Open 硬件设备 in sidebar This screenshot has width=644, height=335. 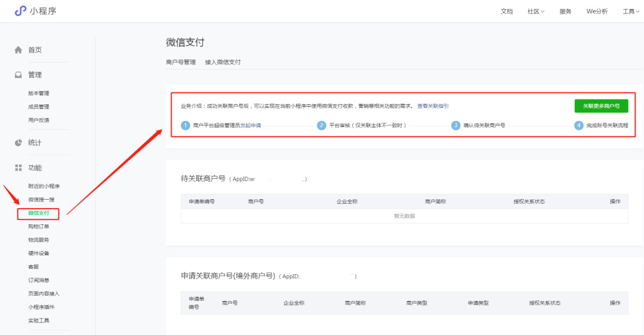click(39, 254)
